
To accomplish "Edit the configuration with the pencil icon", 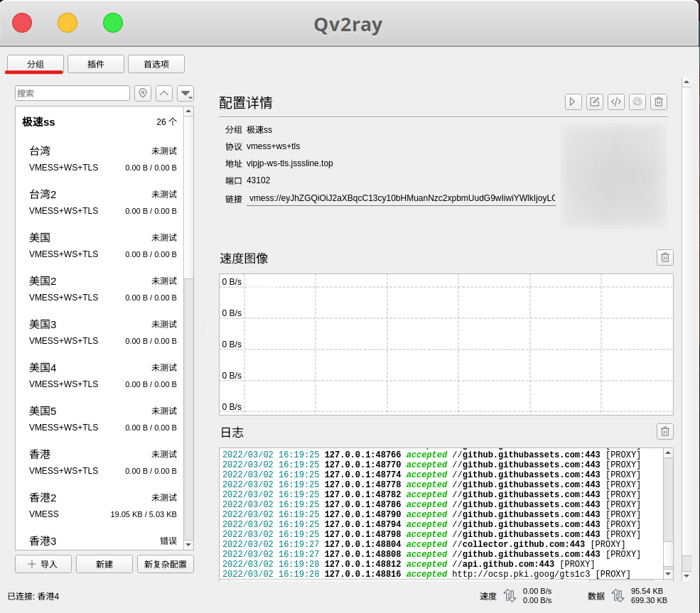I will [594, 102].
